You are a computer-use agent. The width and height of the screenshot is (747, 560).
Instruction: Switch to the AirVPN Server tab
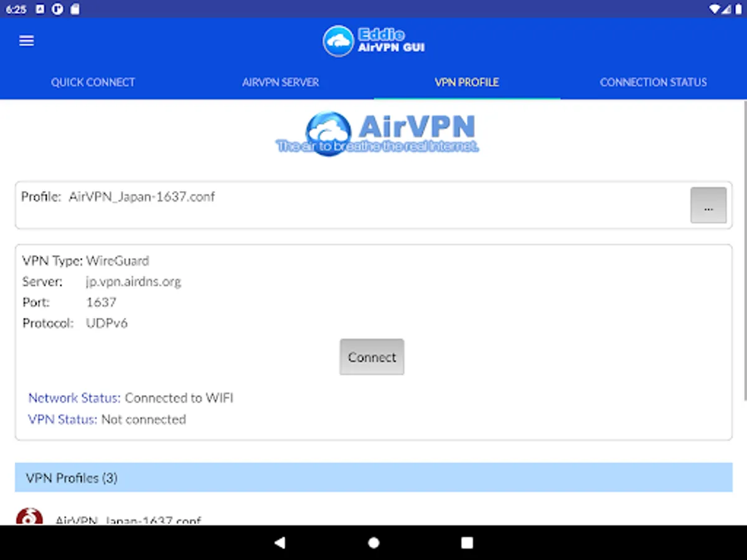280,82
